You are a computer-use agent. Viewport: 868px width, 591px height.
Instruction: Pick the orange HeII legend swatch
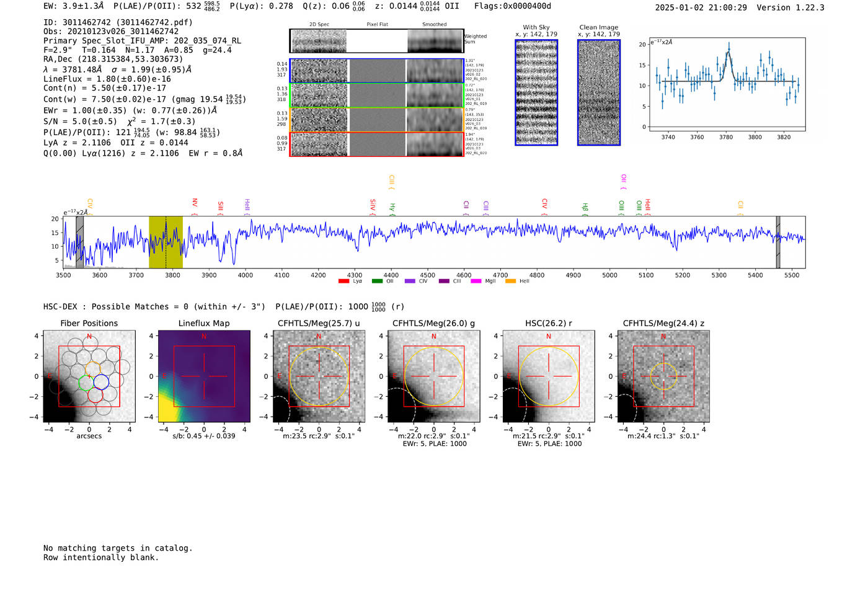(x=511, y=282)
